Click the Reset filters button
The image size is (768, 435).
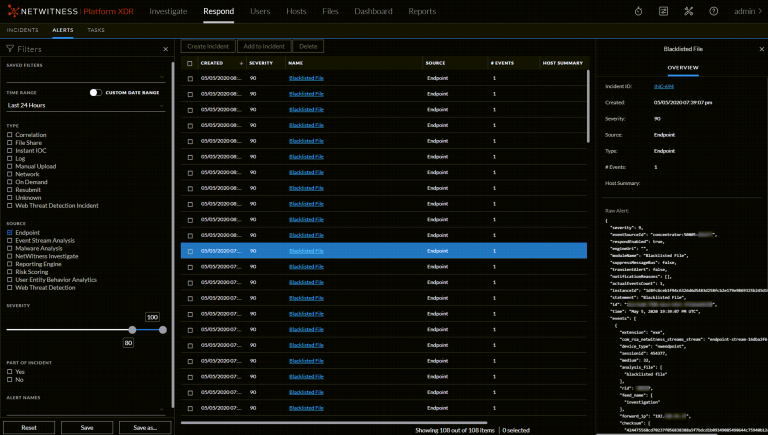29,427
